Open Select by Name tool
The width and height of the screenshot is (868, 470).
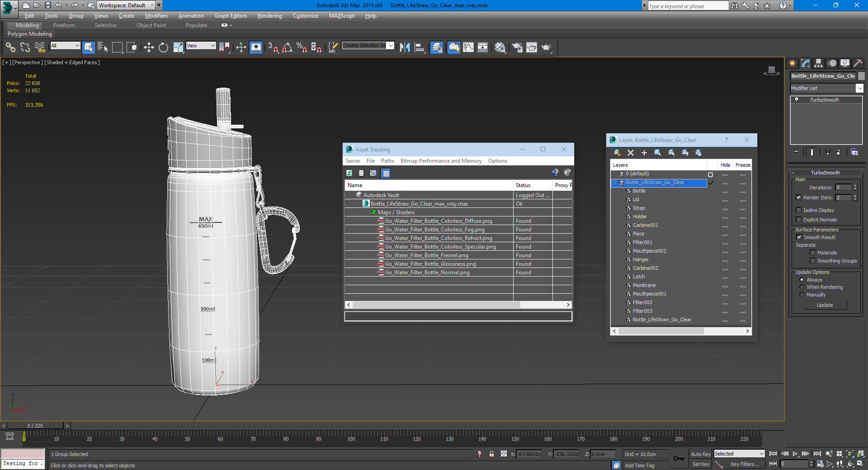pyautogui.click(x=103, y=47)
